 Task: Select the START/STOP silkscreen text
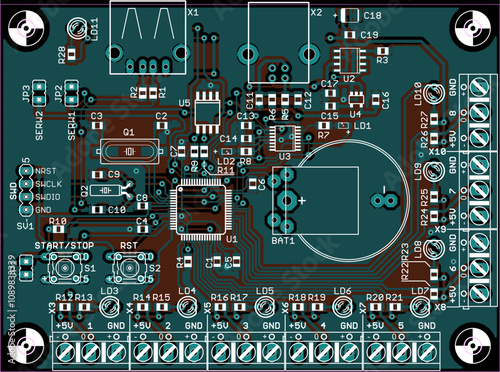(64, 246)
